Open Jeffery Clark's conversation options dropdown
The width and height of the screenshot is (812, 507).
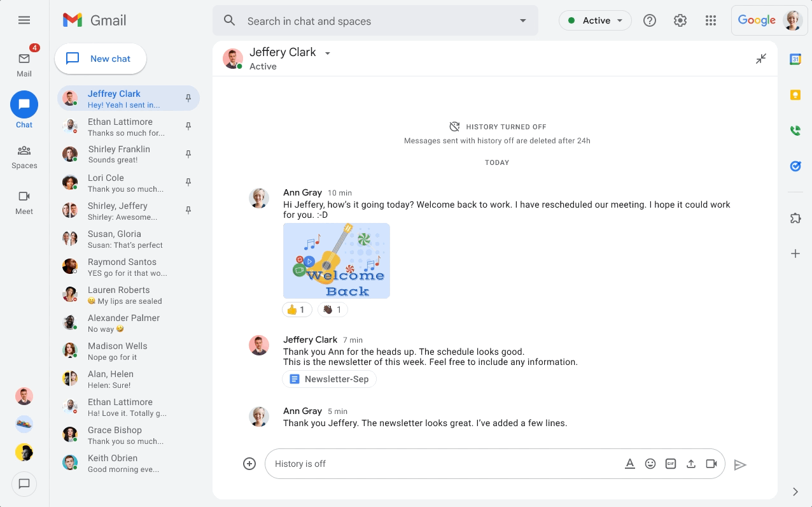click(x=328, y=53)
